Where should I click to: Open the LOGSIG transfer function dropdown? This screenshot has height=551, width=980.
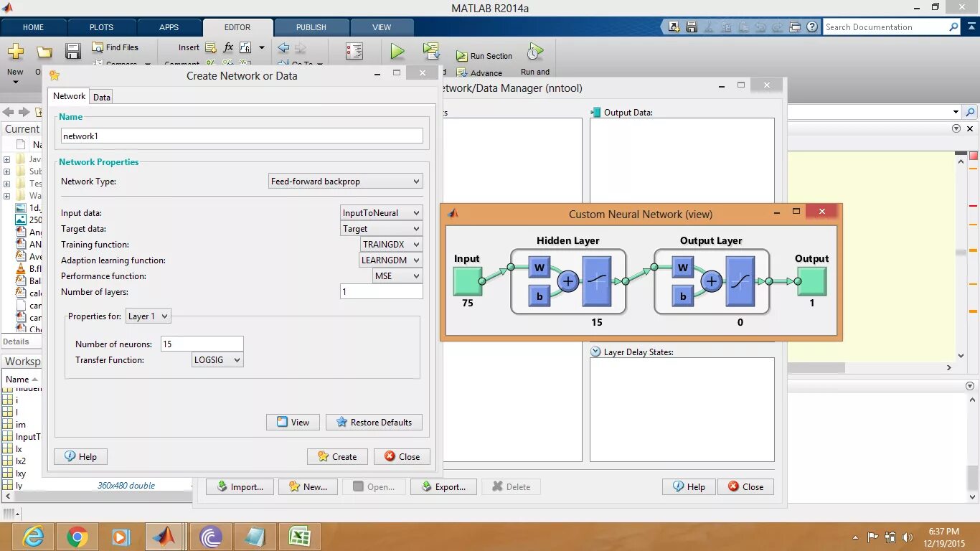(x=217, y=360)
